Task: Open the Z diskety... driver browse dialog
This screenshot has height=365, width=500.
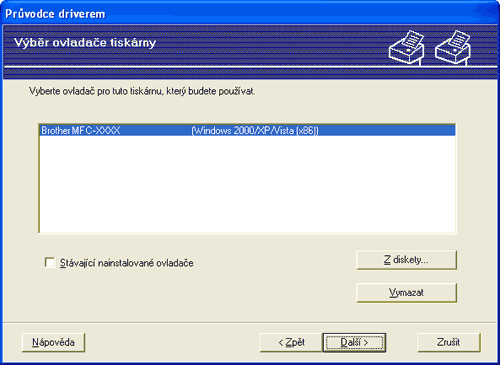Action: pyautogui.click(x=406, y=260)
